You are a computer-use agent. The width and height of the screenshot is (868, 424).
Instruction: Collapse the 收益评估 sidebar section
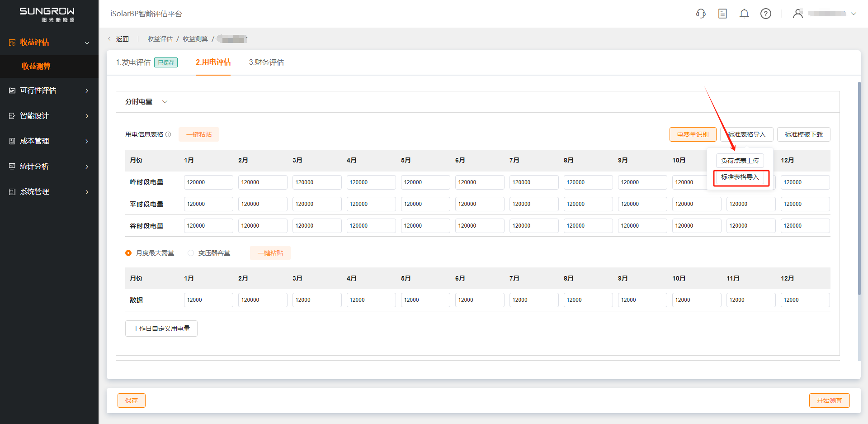click(87, 43)
